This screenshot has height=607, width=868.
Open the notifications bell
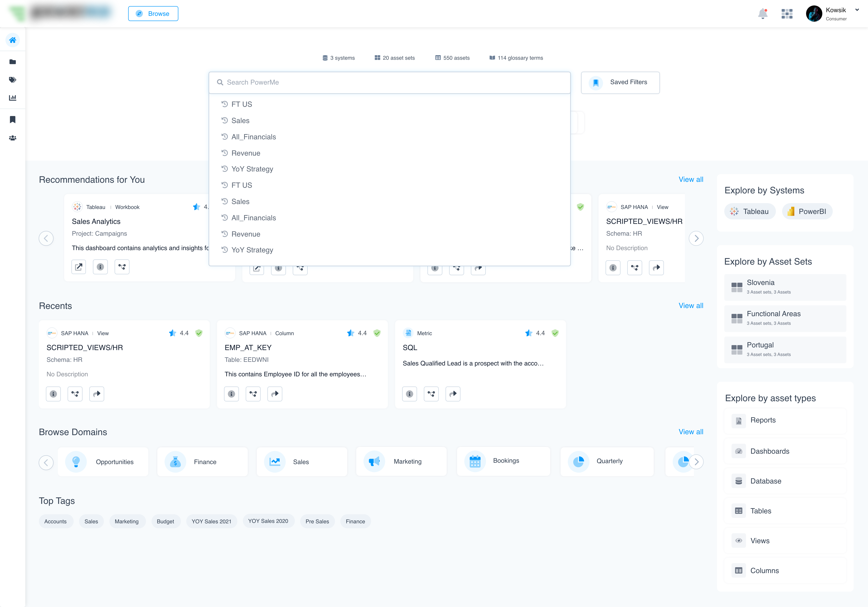(762, 14)
